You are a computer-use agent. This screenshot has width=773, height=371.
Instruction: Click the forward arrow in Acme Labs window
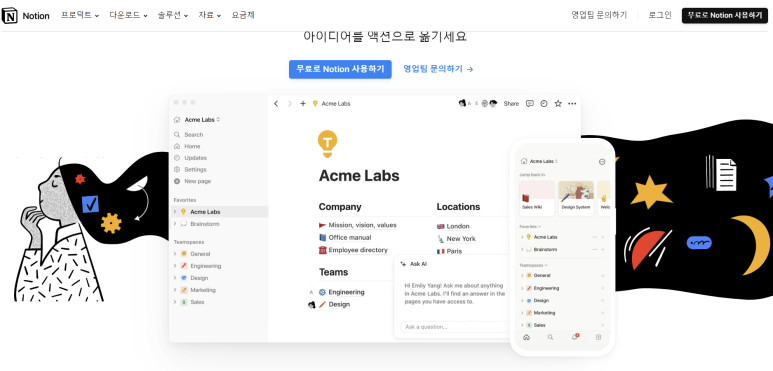pos(290,103)
